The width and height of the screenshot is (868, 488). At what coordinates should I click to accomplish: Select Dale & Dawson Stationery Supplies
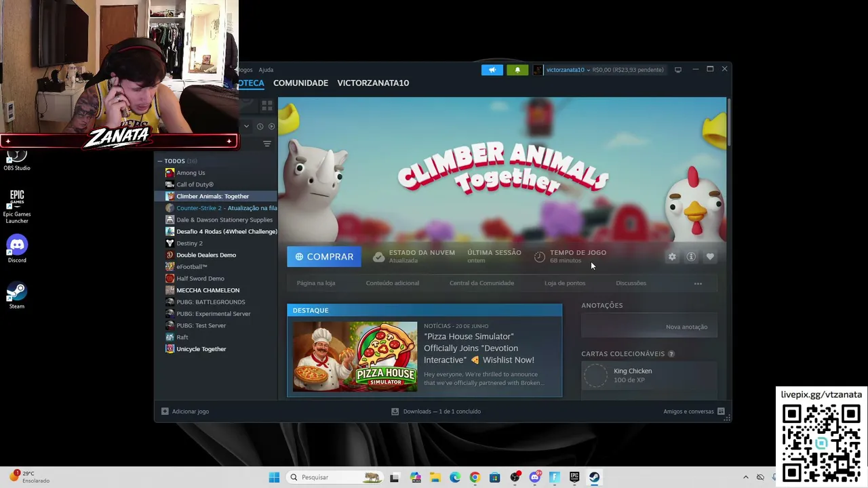coord(224,220)
